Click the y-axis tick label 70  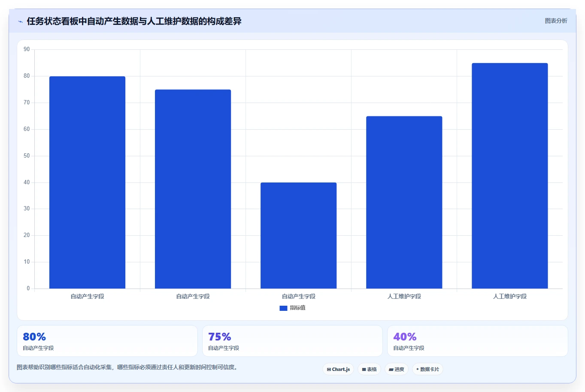coord(27,103)
